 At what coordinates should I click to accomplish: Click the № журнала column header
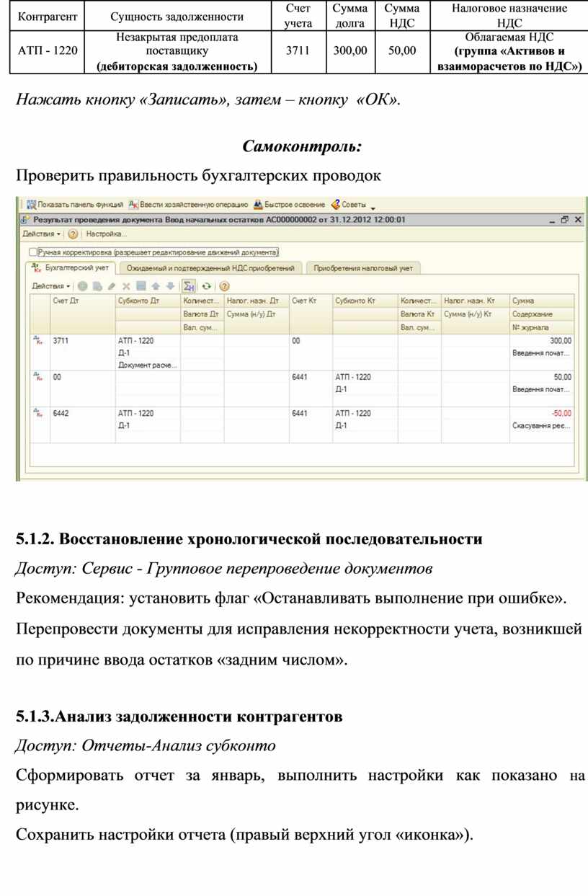(x=542, y=327)
